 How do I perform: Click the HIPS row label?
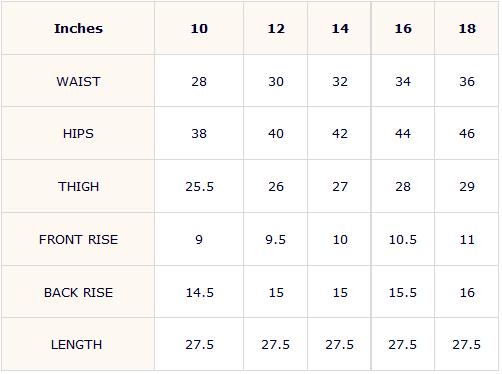(x=78, y=133)
